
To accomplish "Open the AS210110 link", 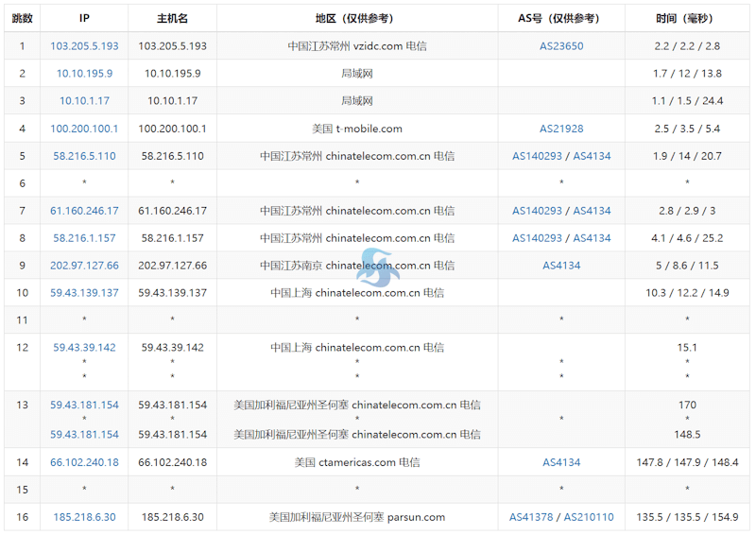I will pos(589,517).
